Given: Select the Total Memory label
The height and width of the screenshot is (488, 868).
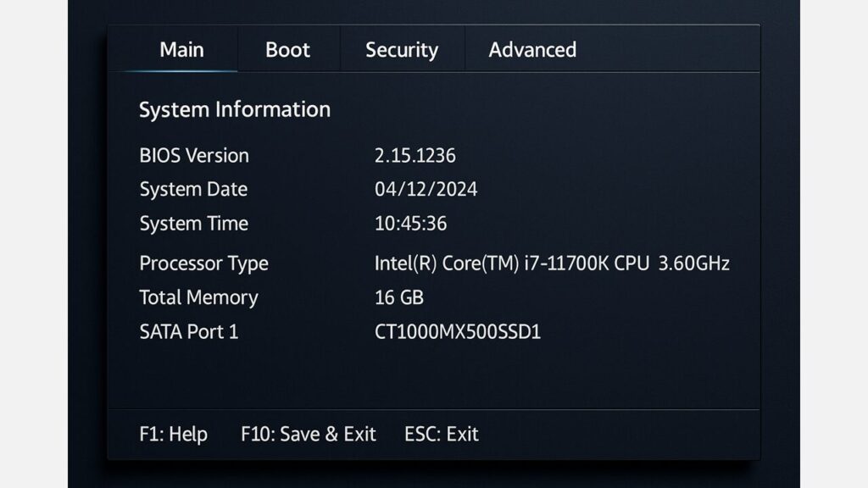Looking at the screenshot, I should click(x=198, y=297).
